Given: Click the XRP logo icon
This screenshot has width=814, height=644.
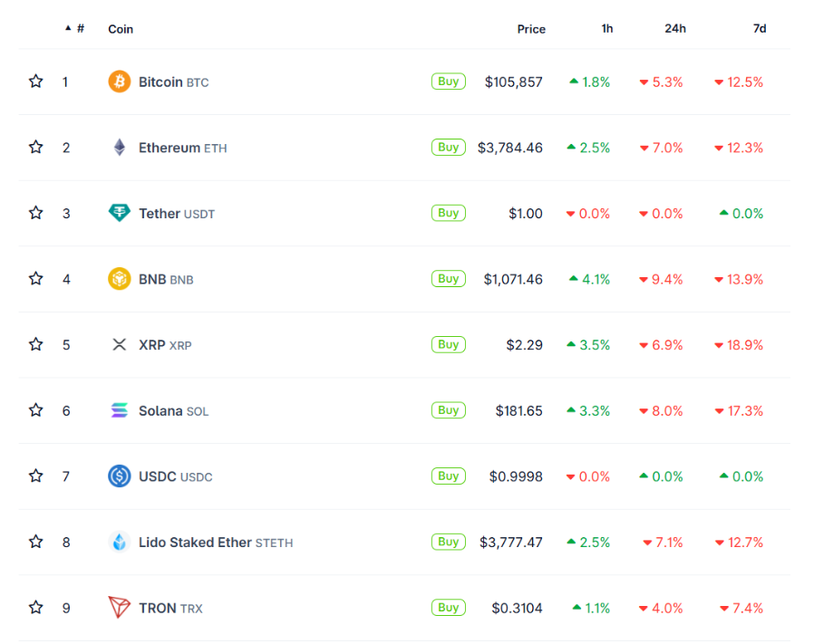Looking at the screenshot, I should tap(120, 344).
